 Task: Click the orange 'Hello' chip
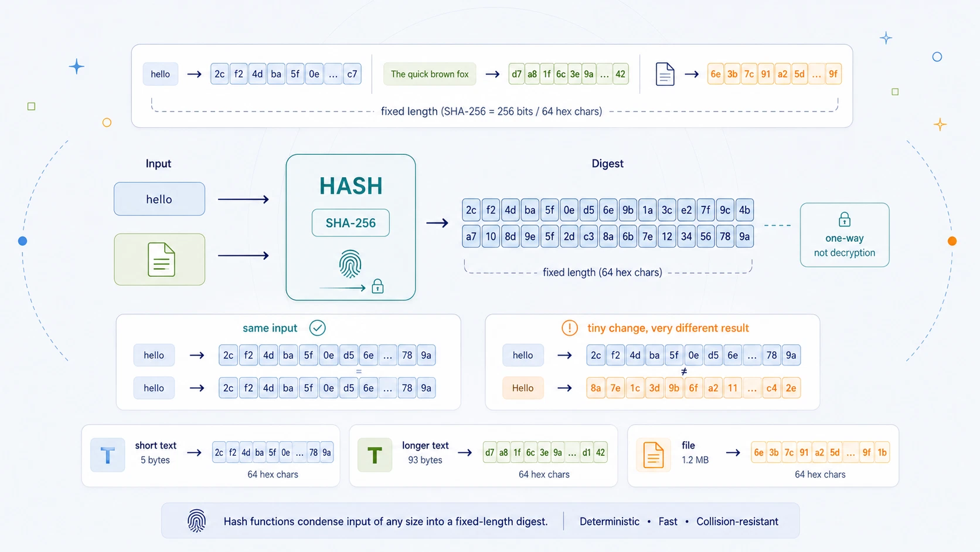click(523, 388)
